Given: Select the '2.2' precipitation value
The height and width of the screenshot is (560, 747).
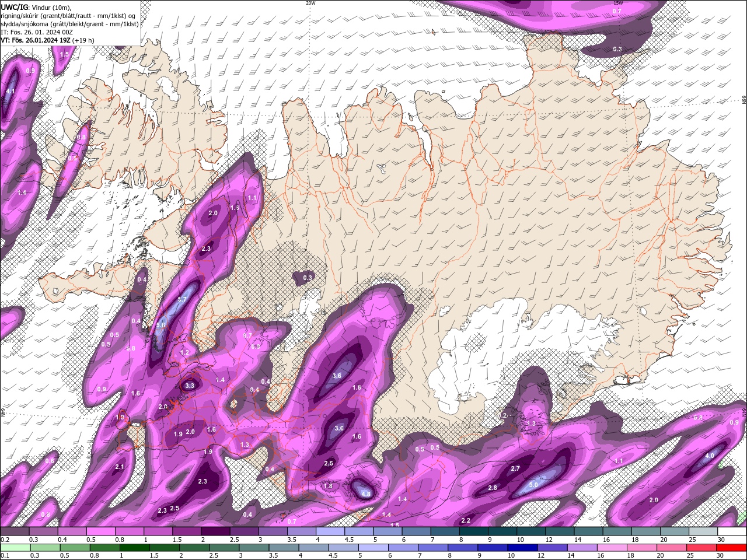Looking at the screenshot, I should pos(466,520).
